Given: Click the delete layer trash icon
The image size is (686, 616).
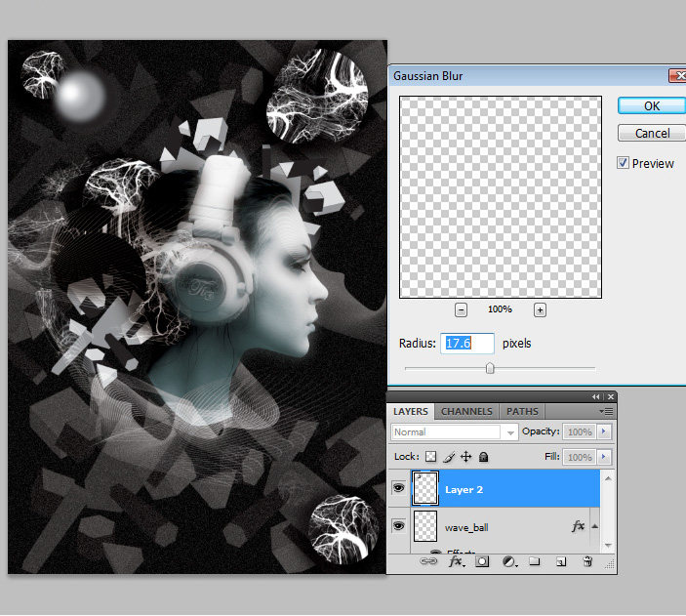Looking at the screenshot, I should pos(587,562).
